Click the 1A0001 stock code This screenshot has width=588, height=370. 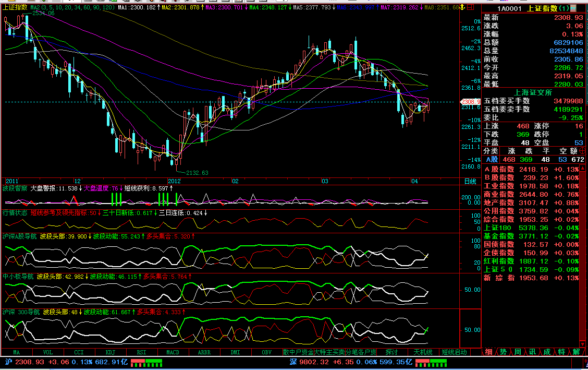tap(509, 9)
